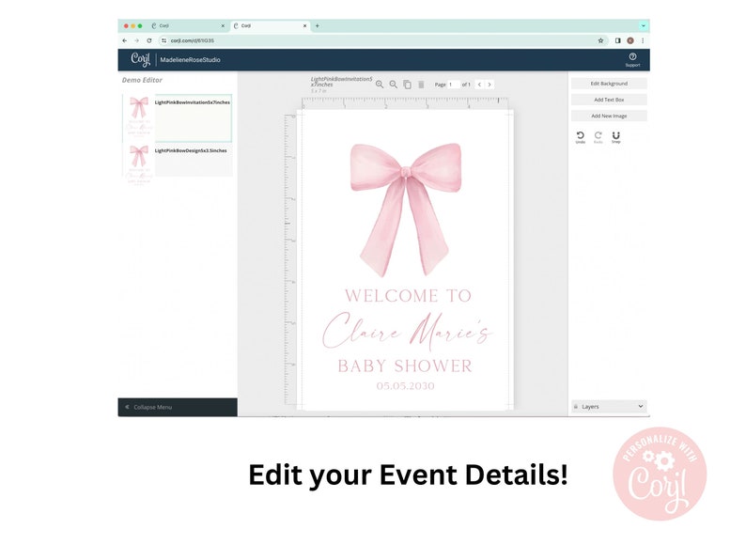This screenshot has width=746, height=560.
Task: Click MadelieneRoseStudio shop name
Action: (x=190, y=60)
